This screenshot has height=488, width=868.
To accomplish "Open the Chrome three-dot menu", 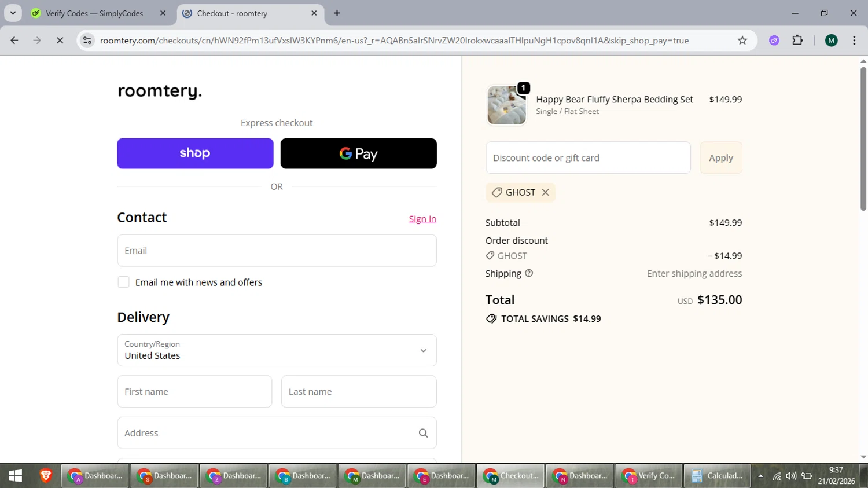I will [x=854, y=41].
